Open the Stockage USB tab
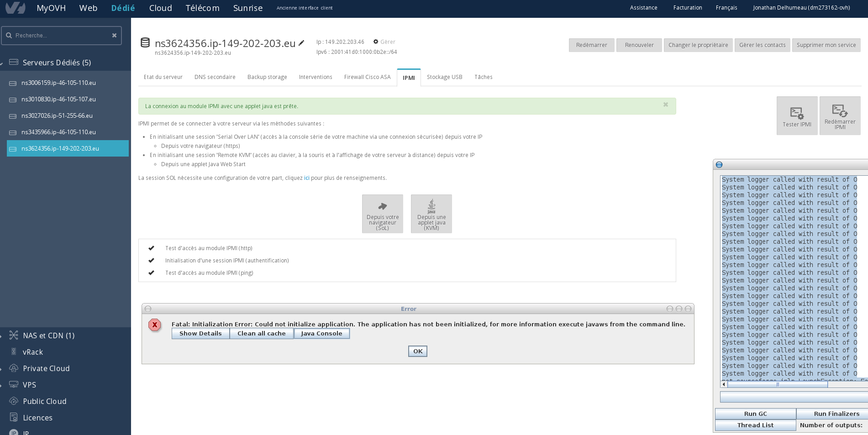 click(444, 77)
